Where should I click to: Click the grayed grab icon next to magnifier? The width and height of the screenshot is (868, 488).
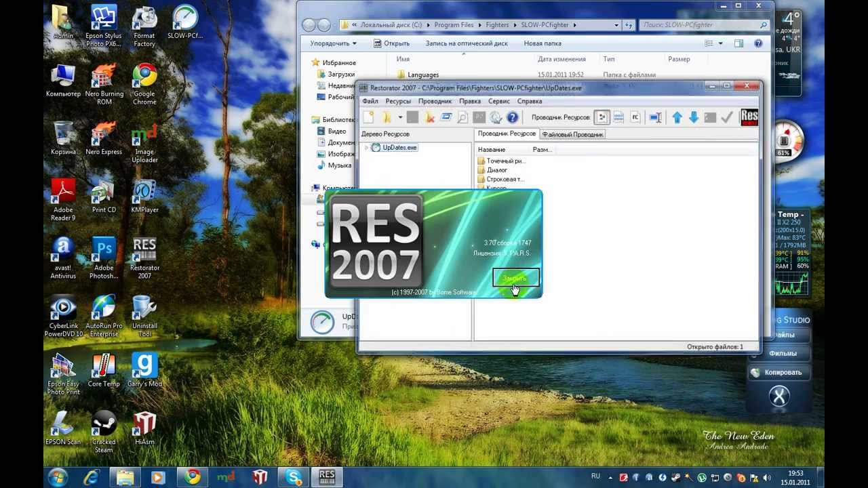(479, 117)
